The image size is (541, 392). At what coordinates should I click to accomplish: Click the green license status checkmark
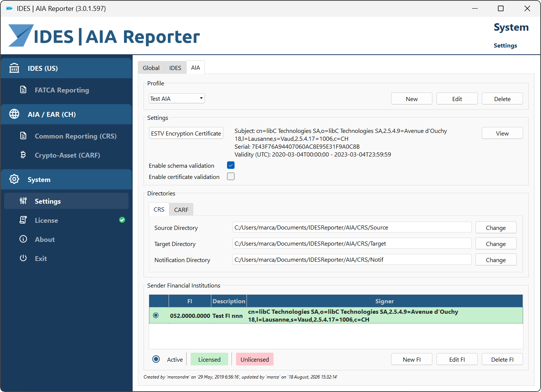pyautogui.click(x=122, y=220)
